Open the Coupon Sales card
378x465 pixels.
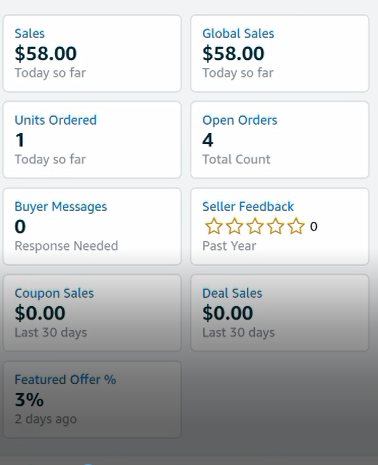pos(92,313)
